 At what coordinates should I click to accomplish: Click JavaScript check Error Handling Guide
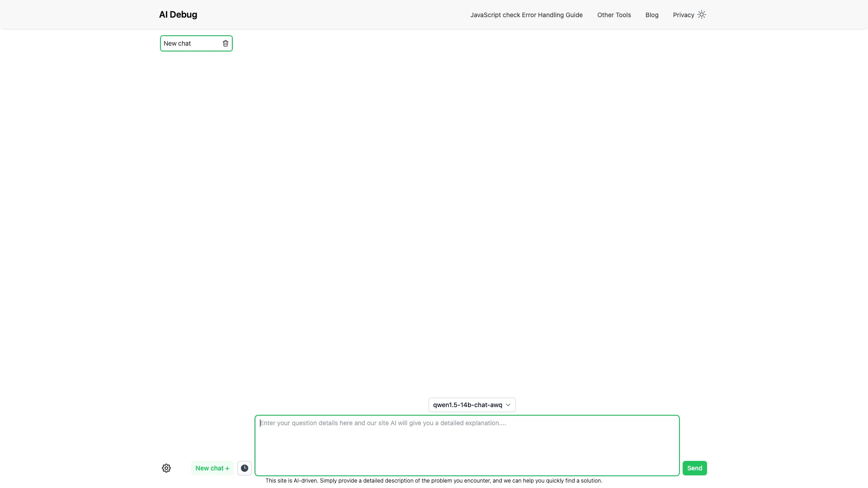(x=526, y=14)
